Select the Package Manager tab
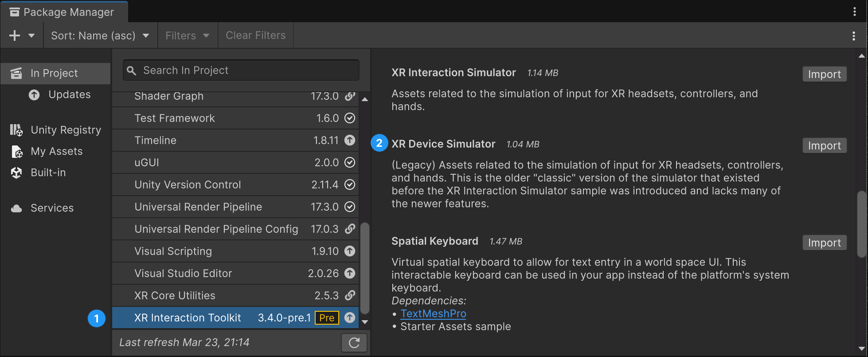The height and width of the screenshot is (357, 868). (64, 12)
